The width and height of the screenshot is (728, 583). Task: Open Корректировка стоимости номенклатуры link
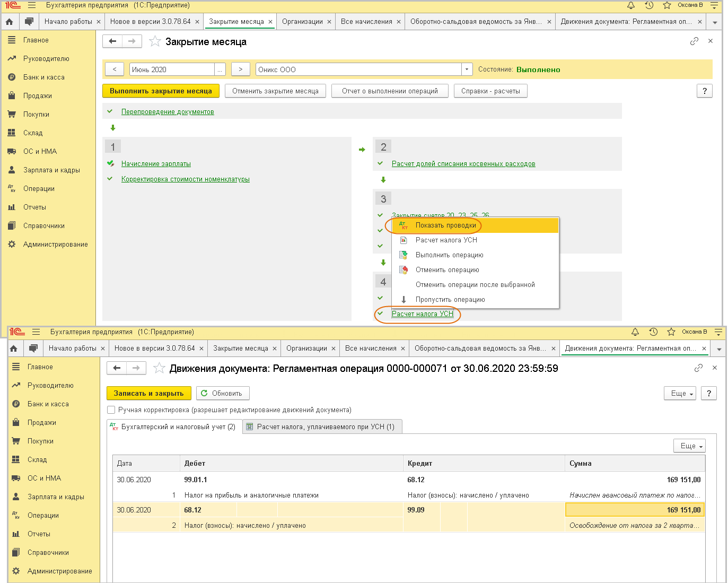coord(185,179)
